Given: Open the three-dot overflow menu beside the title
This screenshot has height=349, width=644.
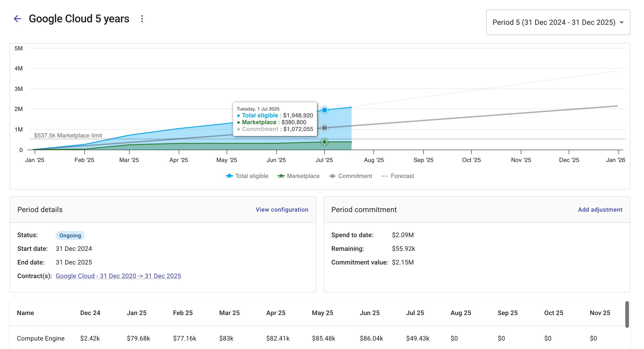Looking at the screenshot, I should point(142,18).
